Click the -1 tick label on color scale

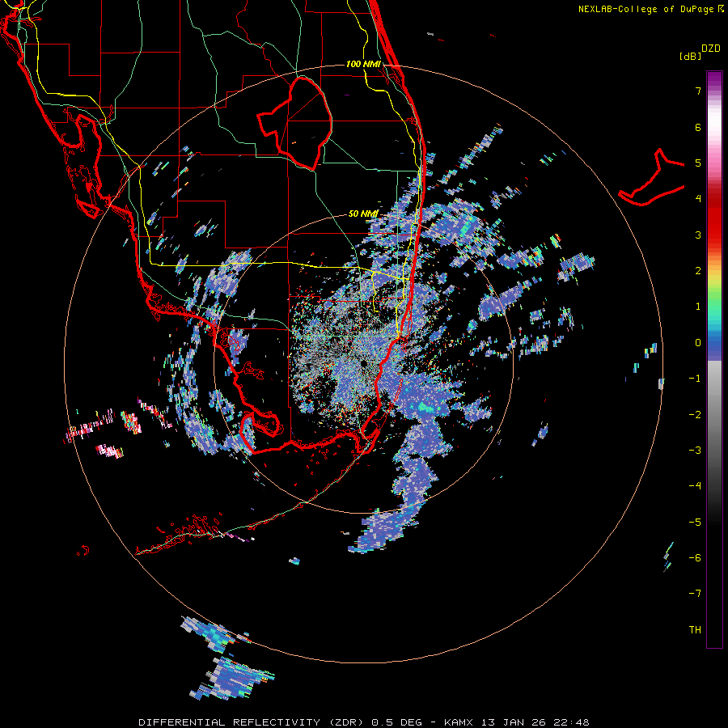(695, 379)
